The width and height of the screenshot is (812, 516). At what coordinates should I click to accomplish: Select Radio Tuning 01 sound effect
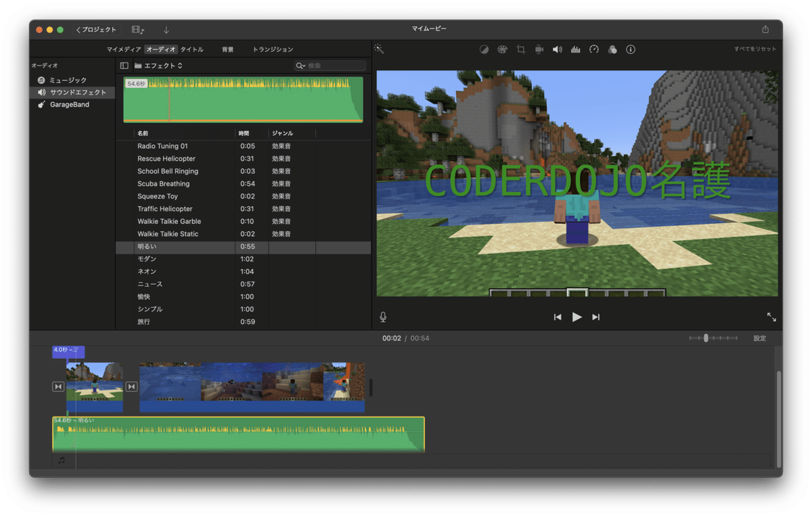tap(243, 146)
